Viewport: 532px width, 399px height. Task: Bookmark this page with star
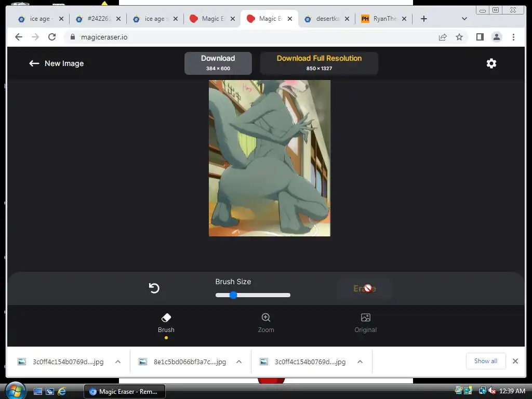click(459, 37)
